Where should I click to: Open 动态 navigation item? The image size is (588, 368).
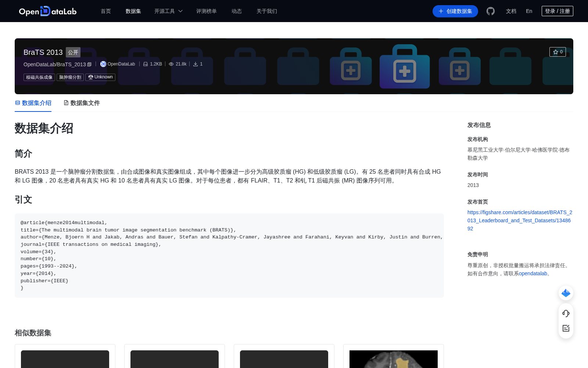(x=237, y=11)
